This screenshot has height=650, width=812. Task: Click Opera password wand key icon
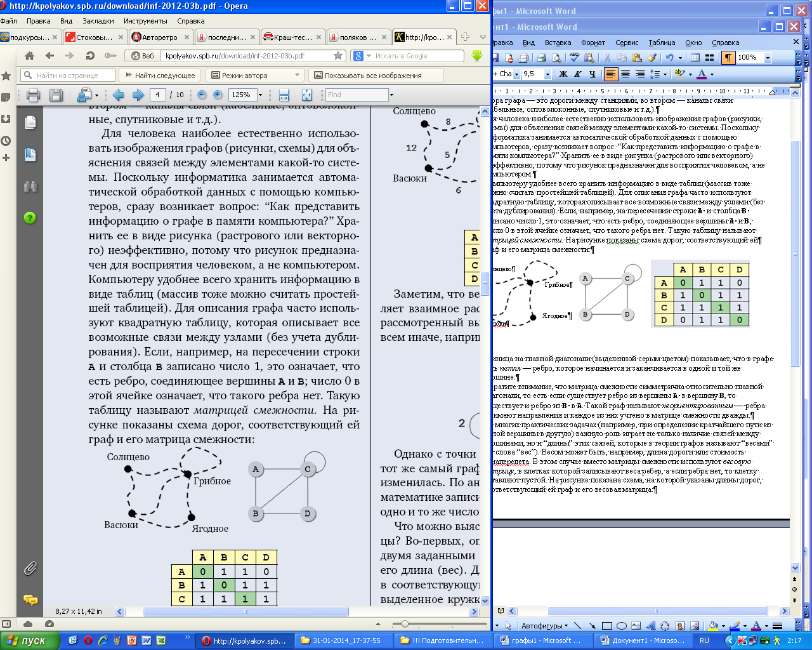[110, 56]
